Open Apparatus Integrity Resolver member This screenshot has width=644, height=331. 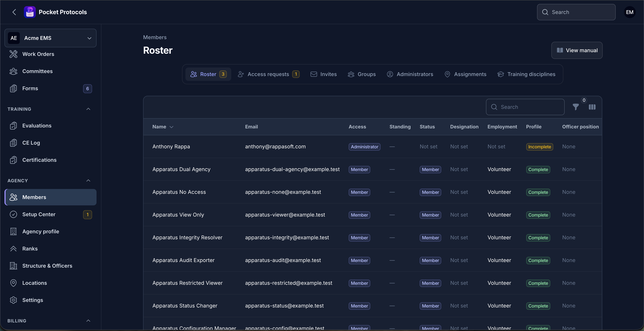[x=187, y=237]
